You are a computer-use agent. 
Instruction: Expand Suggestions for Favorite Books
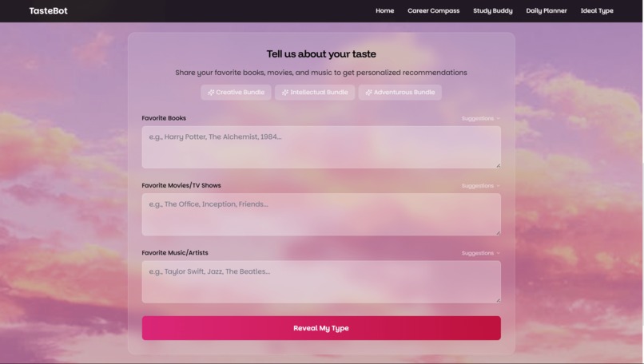(480, 119)
